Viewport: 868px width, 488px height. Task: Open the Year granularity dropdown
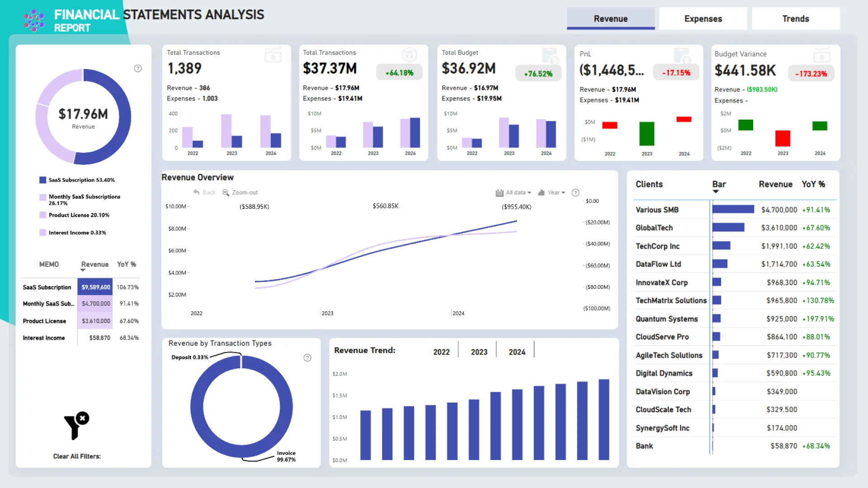[552, 193]
